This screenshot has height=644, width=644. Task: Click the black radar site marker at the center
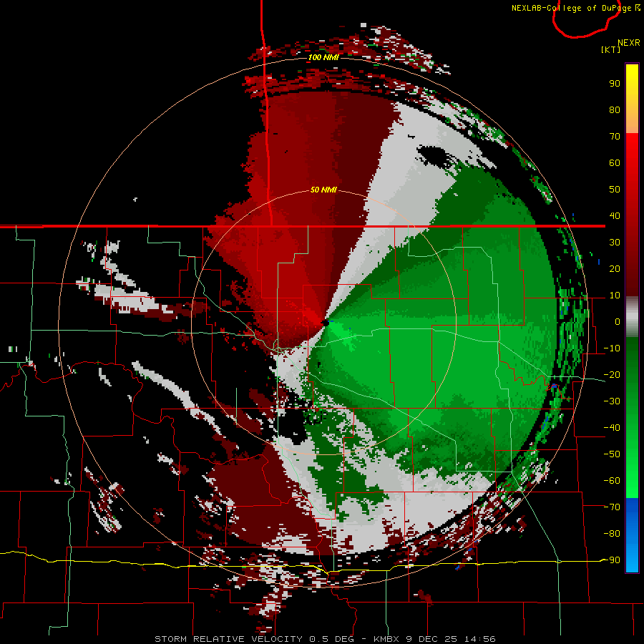[326, 323]
